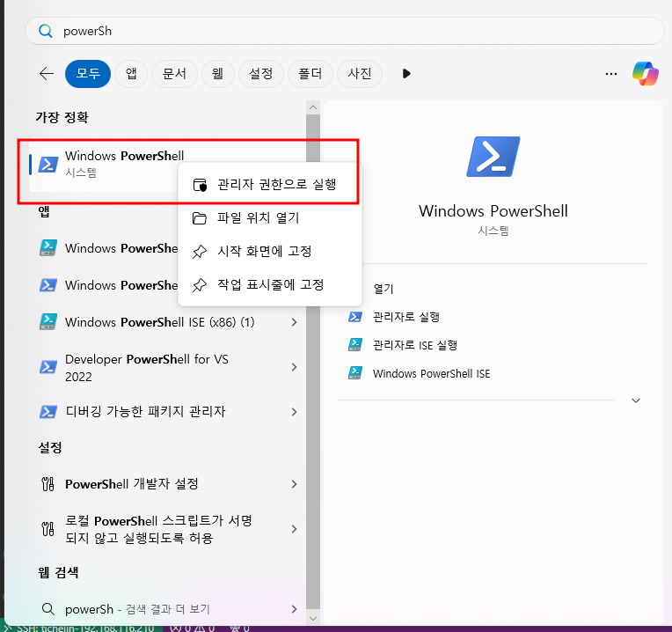Click the icon next to 관리자로 ISE 실행
The image size is (672, 632).
(x=355, y=345)
